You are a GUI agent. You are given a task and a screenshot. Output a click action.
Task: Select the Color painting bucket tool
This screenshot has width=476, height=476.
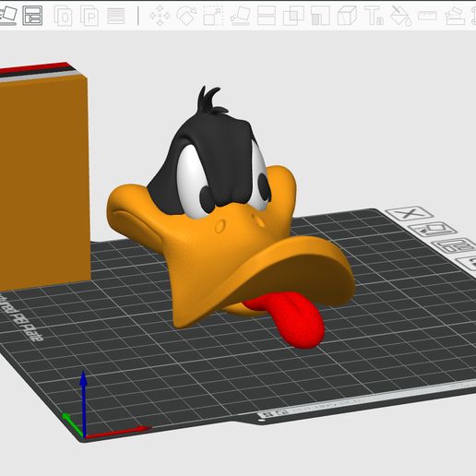(401, 16)
